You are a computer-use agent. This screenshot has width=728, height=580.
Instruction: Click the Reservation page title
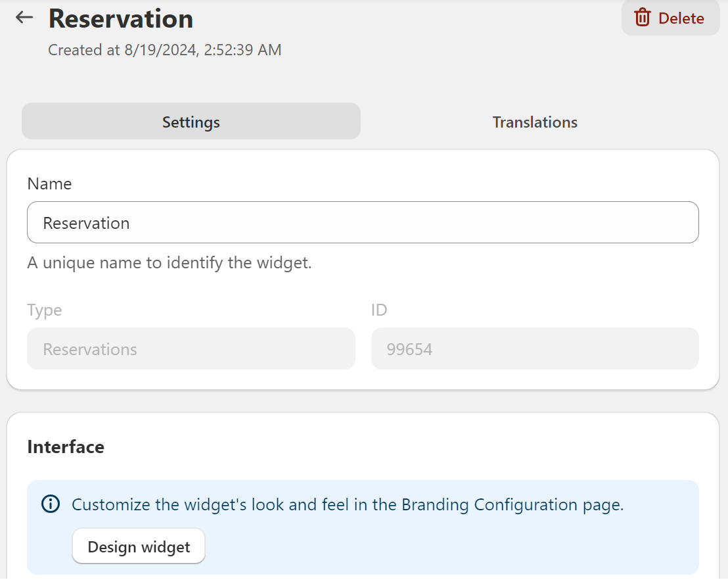pos(121,18)
